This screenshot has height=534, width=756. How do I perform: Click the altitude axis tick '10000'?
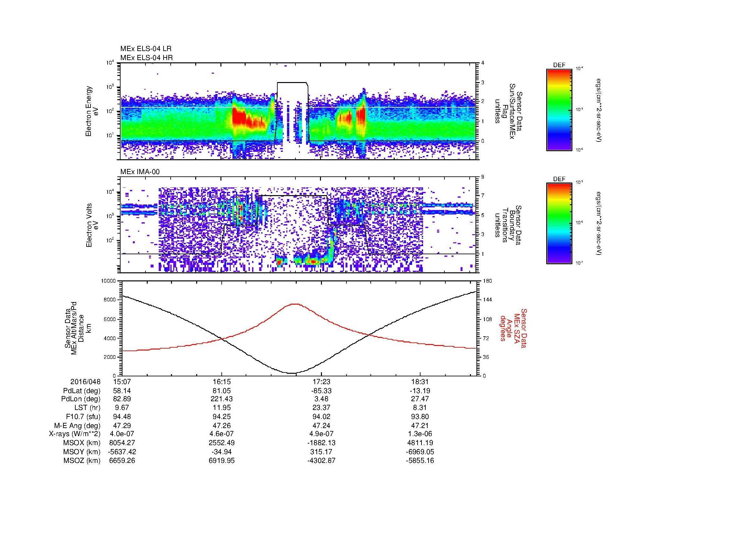click(x=108, y=281)
